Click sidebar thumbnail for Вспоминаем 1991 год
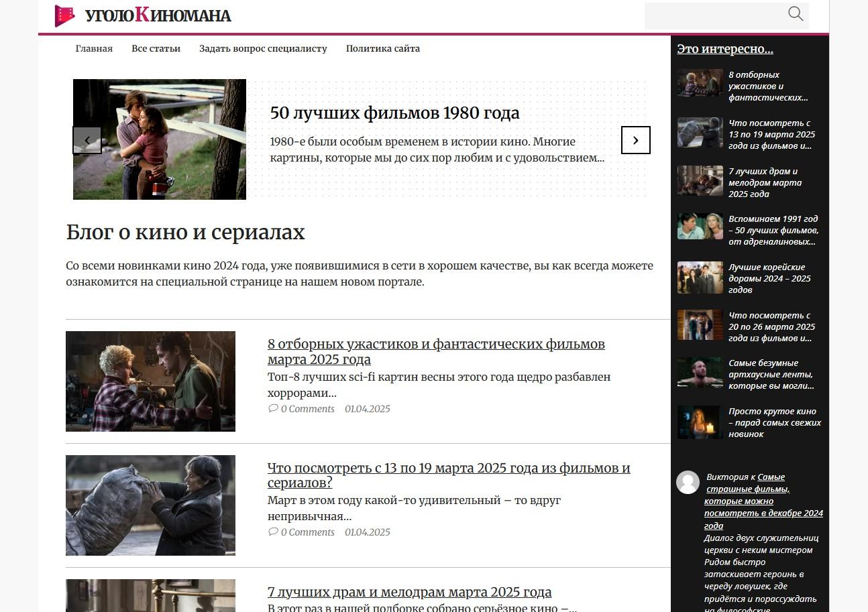The width and height of the screenshot is (868, 612). (x=700, y=227)
